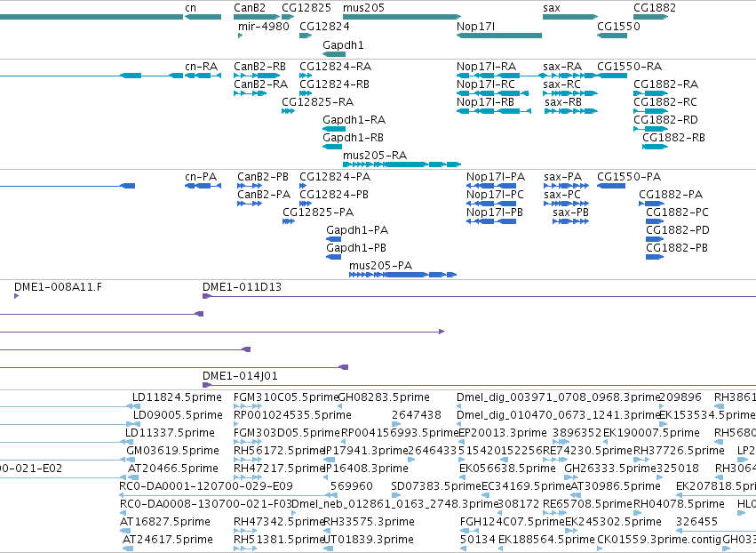Click the Gapdh1-PB protein label
This screenshot has height=553, width=756.
tap(356, 247)
